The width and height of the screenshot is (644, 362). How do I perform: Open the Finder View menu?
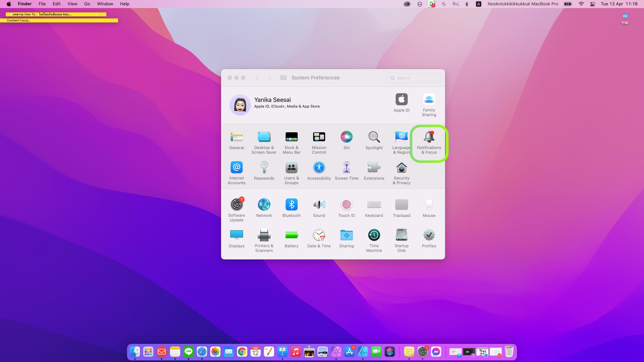[x=72, y=4]
